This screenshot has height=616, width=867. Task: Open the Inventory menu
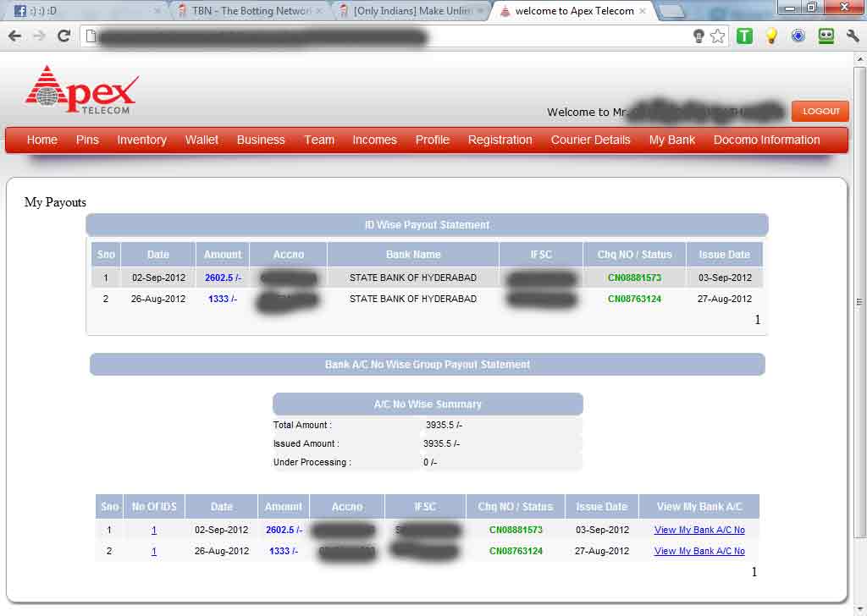coord(141,140)
